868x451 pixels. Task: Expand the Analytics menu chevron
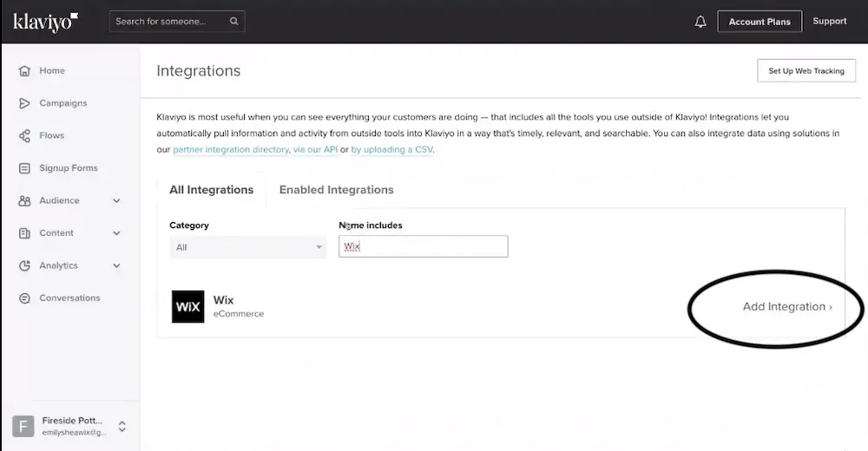point(116,266)
